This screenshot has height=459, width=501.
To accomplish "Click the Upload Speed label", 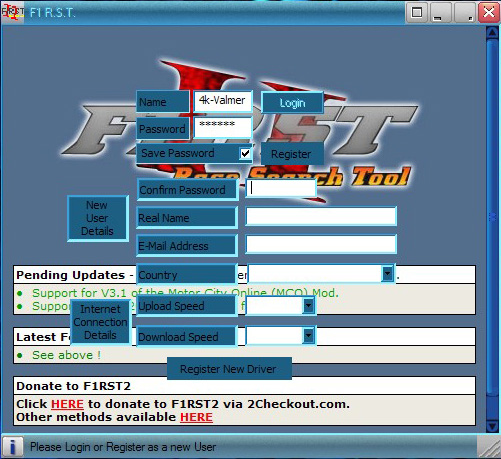I will point(187,306).
